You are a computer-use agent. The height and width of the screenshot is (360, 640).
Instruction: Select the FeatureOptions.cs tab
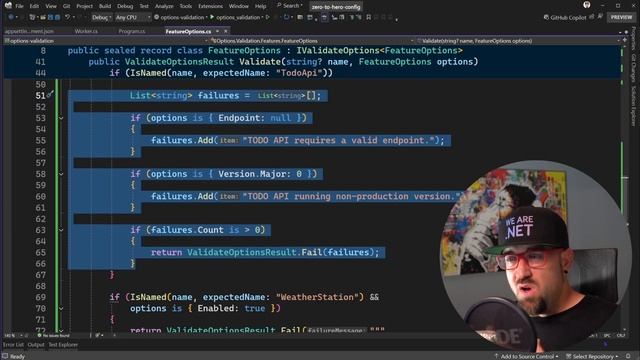click(x=188, y=31)
